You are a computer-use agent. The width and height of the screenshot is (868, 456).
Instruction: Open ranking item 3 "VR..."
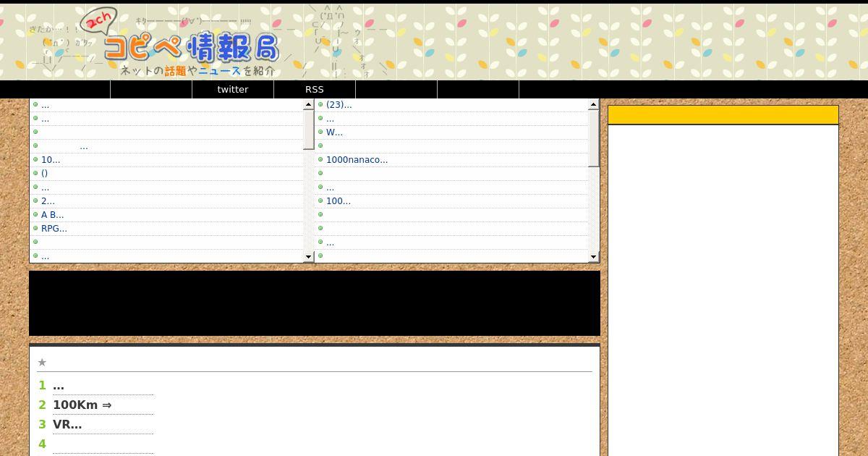67,425
